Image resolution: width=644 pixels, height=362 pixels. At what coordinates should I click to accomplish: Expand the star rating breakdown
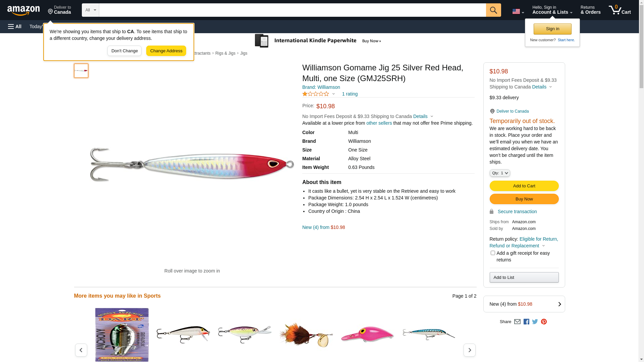coord(319,94)
